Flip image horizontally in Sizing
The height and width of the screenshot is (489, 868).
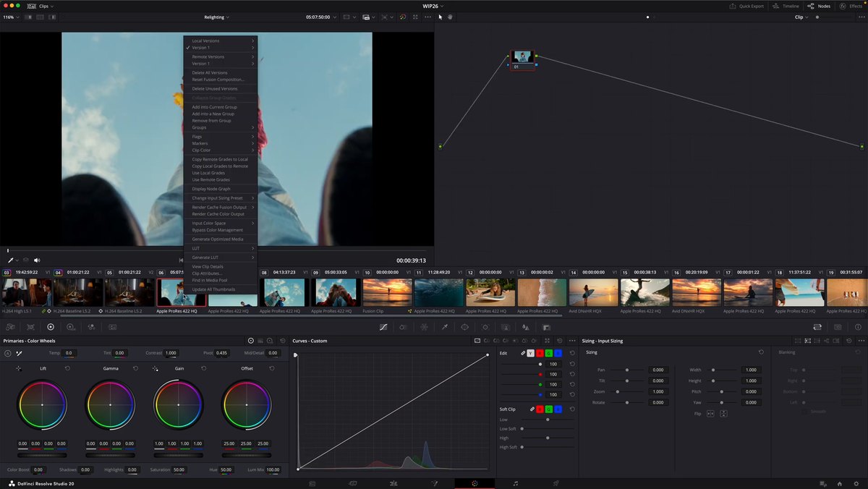[x=710, y=413]
